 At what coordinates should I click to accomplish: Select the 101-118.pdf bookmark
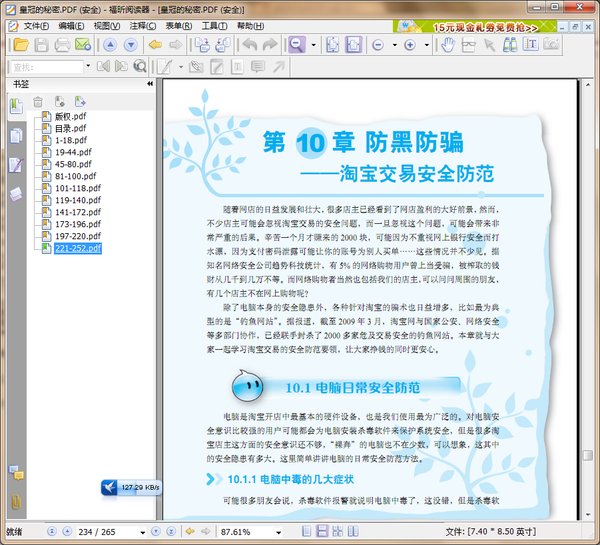pos(78,188)
